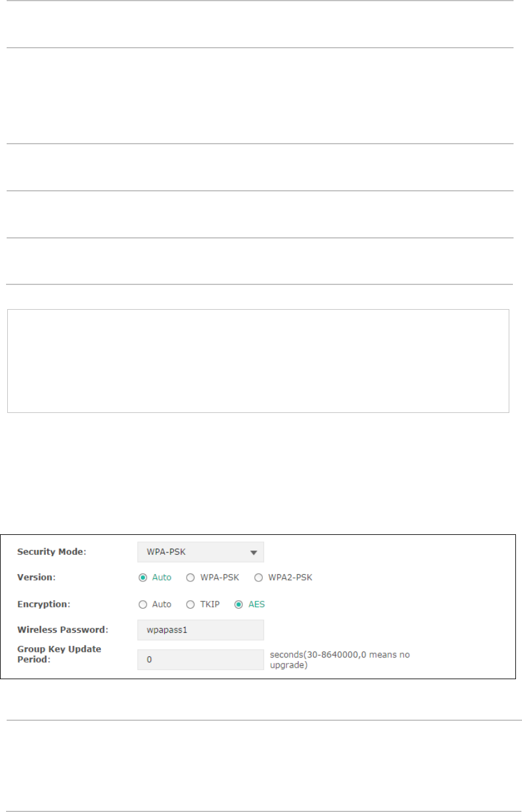The width and height of the screenshot is (522, 812).
Task: Choose the WPA2-PSK version option
Action: (x=259, y=577)
